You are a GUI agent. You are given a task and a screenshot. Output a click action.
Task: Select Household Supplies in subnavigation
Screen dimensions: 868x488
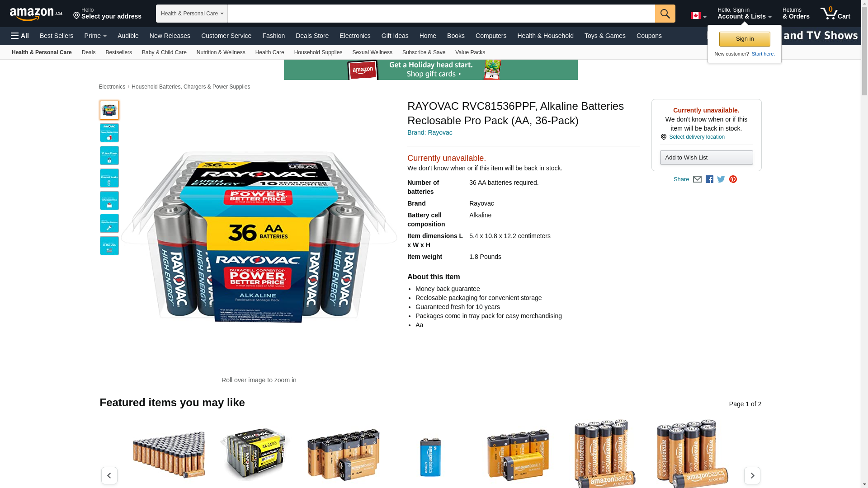[x=318, y=52]
